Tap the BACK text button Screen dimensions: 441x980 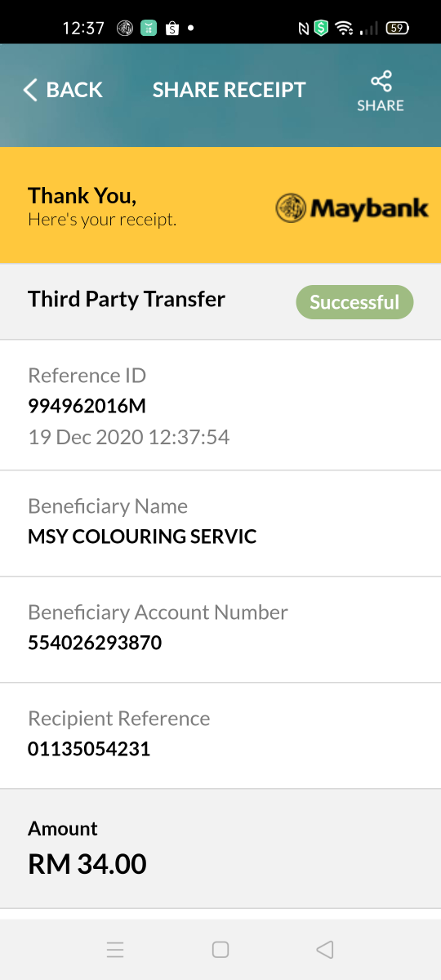(x=74, y=90)
